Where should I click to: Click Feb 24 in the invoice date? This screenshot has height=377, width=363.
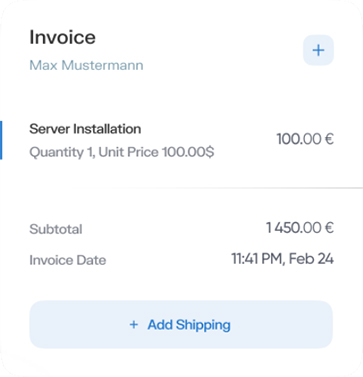click(x=311, y=259)
